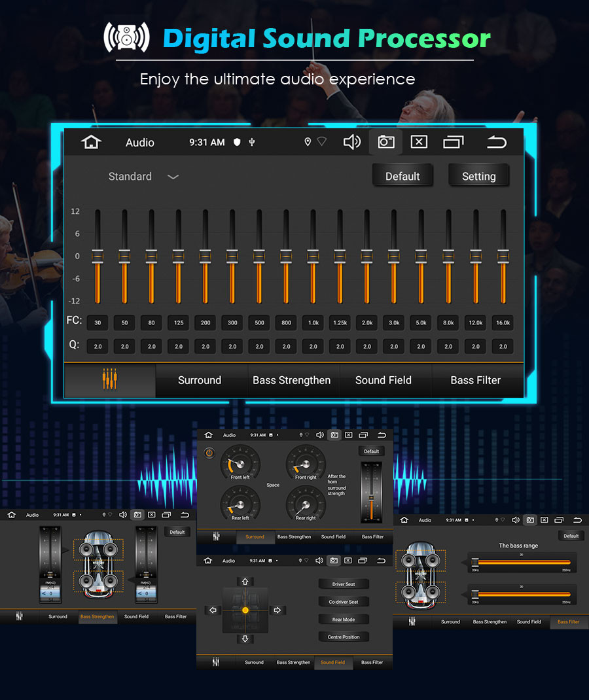Click the Driver Seat button
Screen dimensions: 589x700
tap(344, 584)
